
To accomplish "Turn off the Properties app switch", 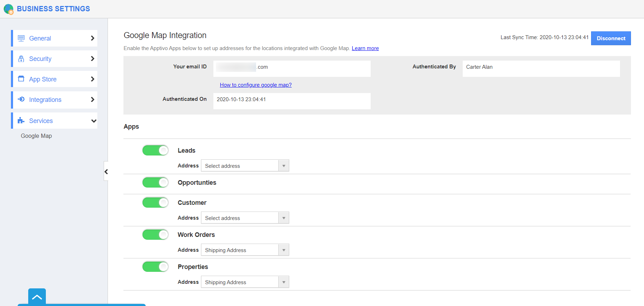I will pos(156,267).
